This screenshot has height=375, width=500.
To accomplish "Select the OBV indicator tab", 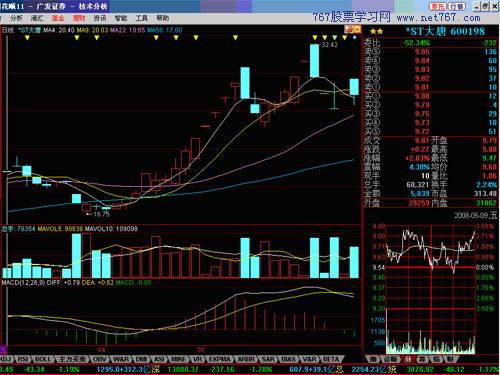I will (99, 359).
